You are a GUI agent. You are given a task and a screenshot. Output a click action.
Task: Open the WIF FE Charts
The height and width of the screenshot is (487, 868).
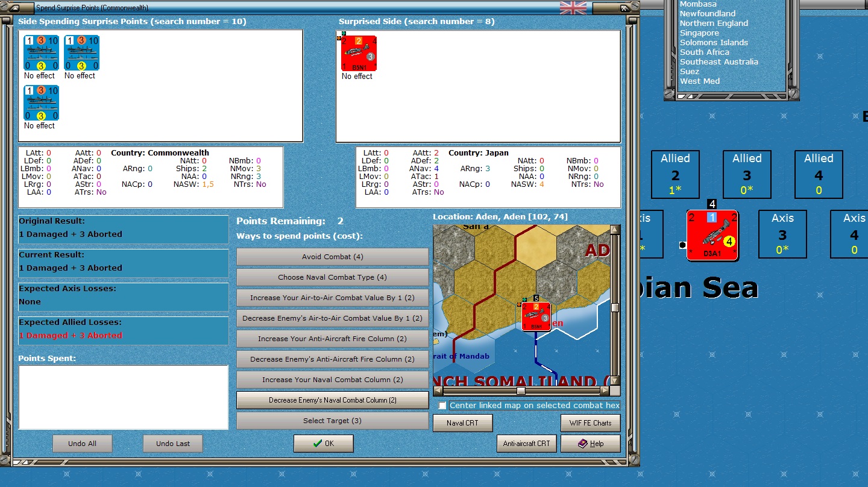click(x=591, y=423)
